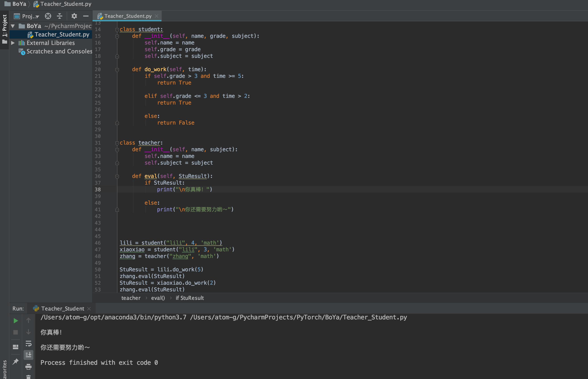Place cursor on 'return False' line
588x379 pixels.
(176, 123)
